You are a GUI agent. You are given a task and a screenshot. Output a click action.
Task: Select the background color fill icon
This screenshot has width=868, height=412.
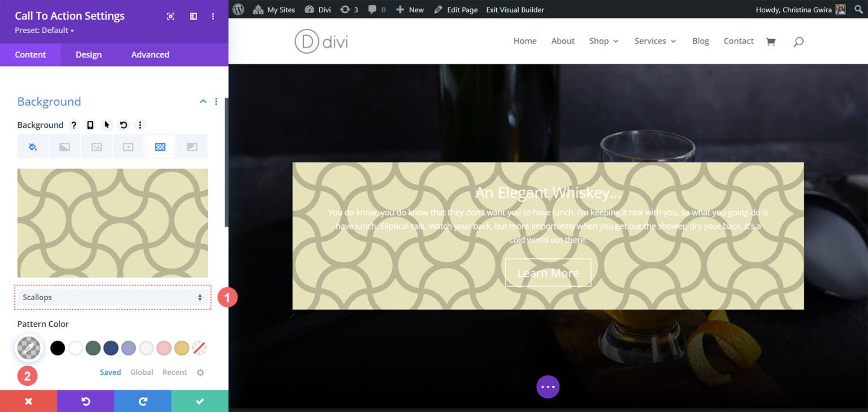[x=32, y=146]
